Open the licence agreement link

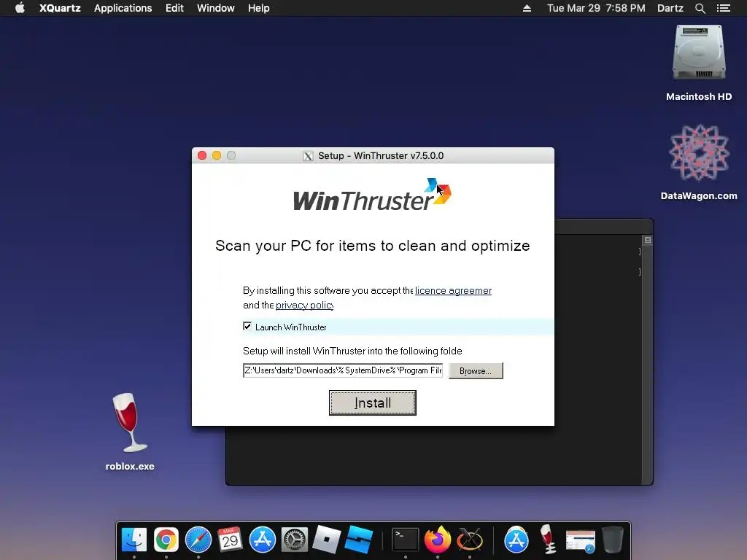[x=453, y=290]
